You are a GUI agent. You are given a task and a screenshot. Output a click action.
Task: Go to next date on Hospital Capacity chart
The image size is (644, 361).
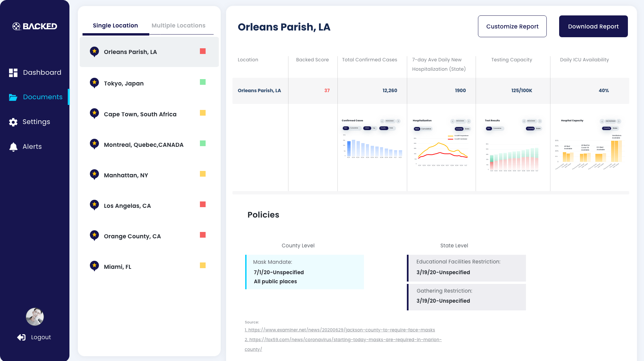click(x=619, y=121)
